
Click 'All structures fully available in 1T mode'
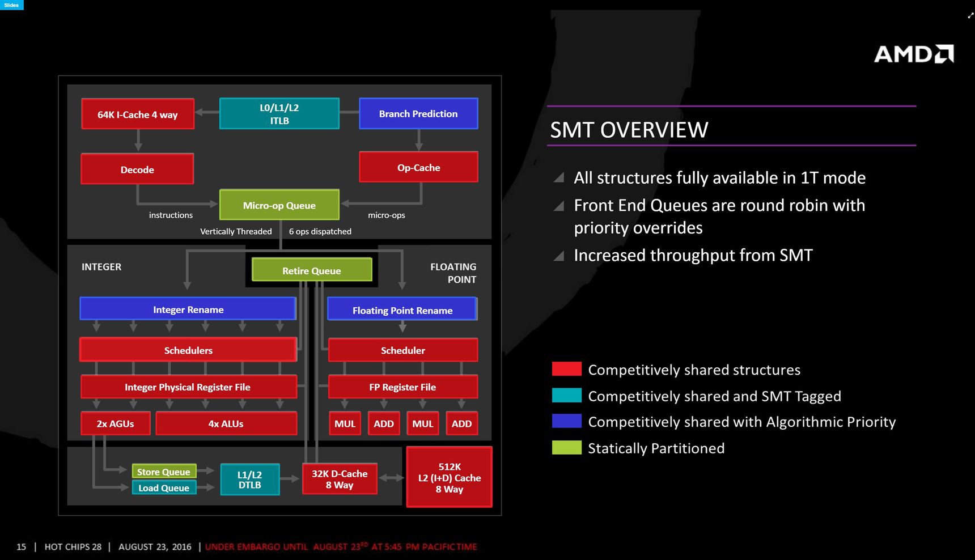[x=719, y=178]
